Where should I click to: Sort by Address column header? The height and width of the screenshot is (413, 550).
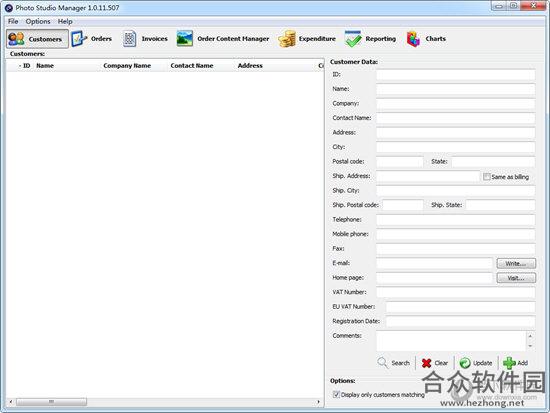coord(250,66)
